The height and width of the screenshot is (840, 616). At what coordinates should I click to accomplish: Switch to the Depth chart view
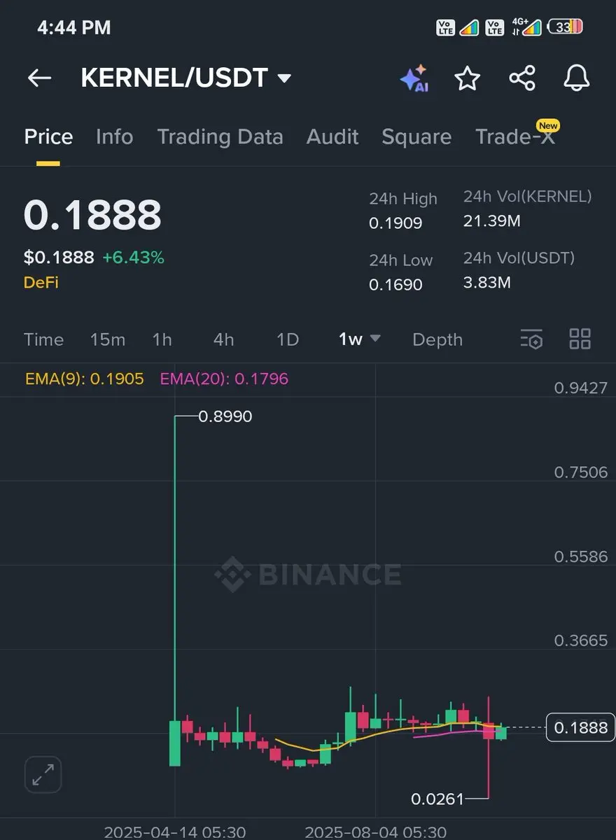(x=437, y=339)
